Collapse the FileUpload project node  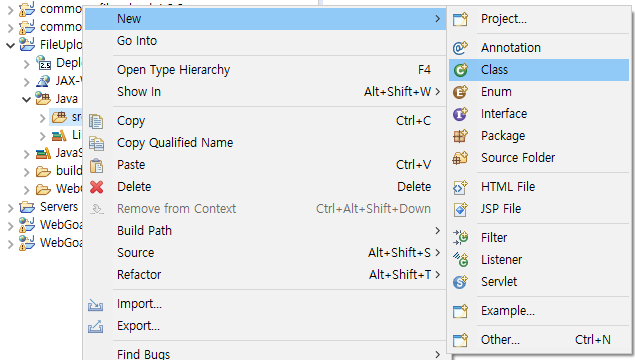pos(11,45)
